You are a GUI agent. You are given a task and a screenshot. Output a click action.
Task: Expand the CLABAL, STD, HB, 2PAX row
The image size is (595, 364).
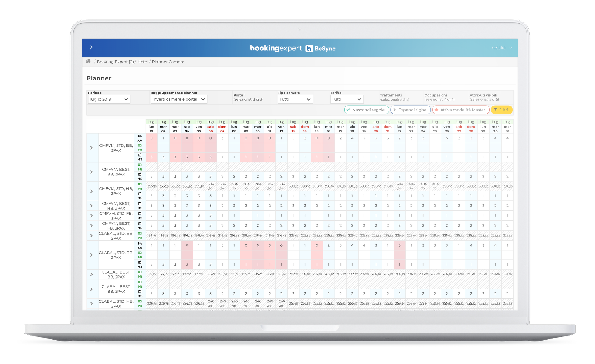(92, 304)
